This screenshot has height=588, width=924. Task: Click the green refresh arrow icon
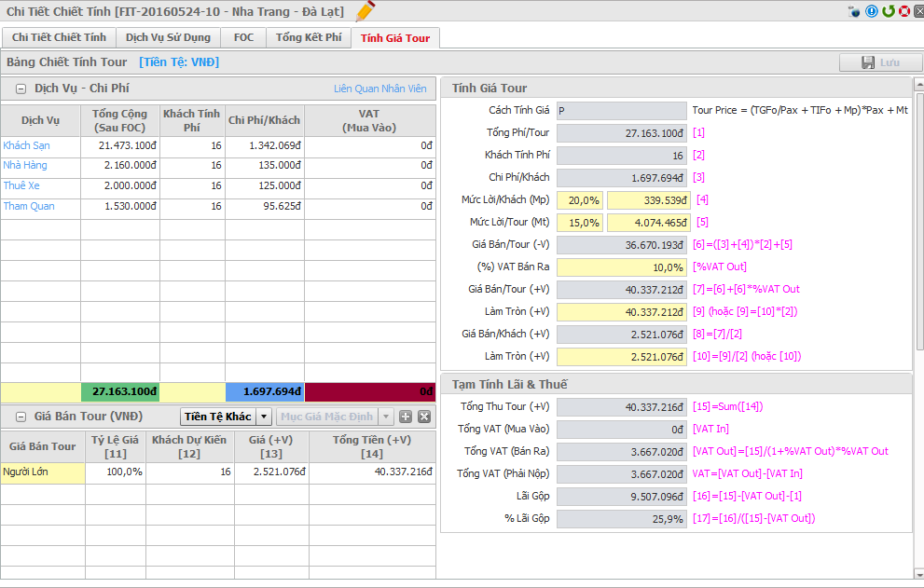[x=889, y=12]
